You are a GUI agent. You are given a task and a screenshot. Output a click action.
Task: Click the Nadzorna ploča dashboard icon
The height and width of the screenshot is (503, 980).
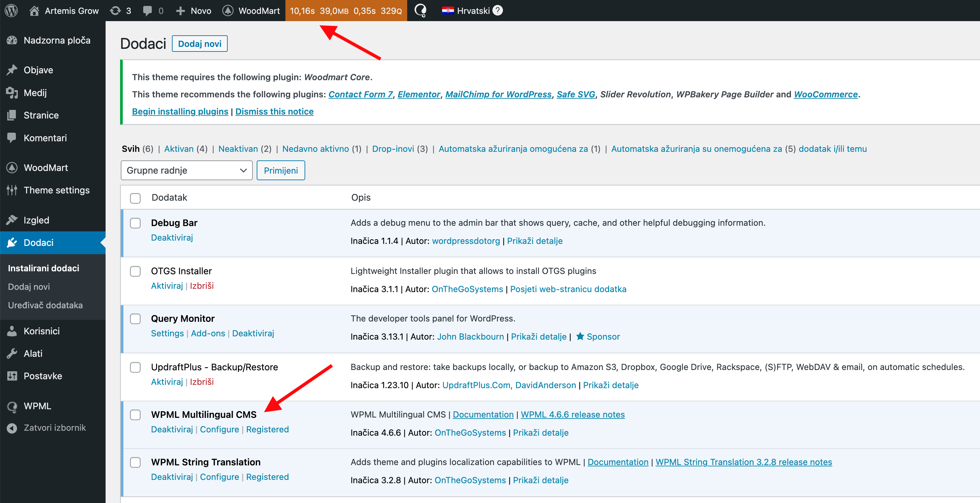pos(12,40)
